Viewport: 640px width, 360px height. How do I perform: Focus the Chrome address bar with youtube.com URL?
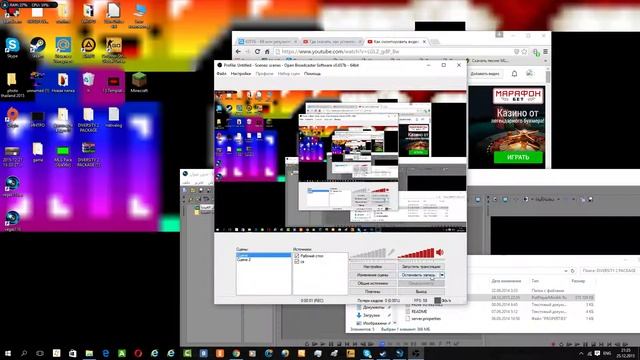pos(392,52)
